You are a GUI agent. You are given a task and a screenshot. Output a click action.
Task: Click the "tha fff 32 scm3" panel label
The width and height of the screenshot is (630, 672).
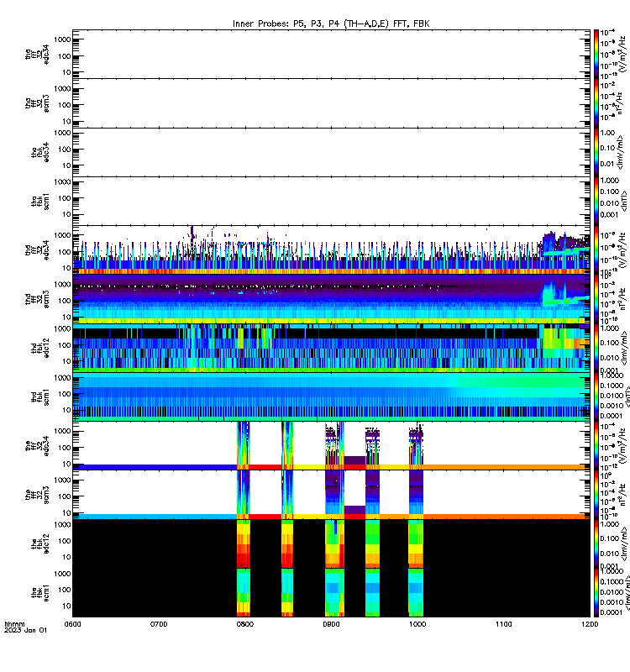tap(37, 103)
